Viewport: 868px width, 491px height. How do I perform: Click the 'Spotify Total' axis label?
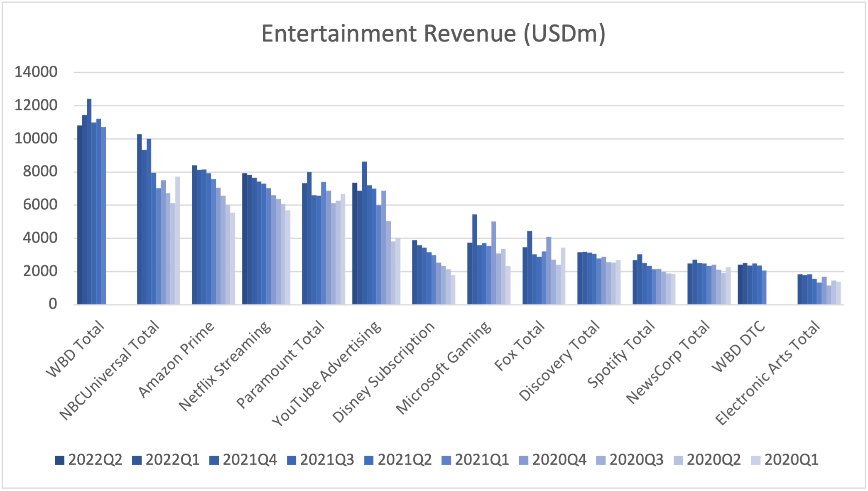[621, 354]
